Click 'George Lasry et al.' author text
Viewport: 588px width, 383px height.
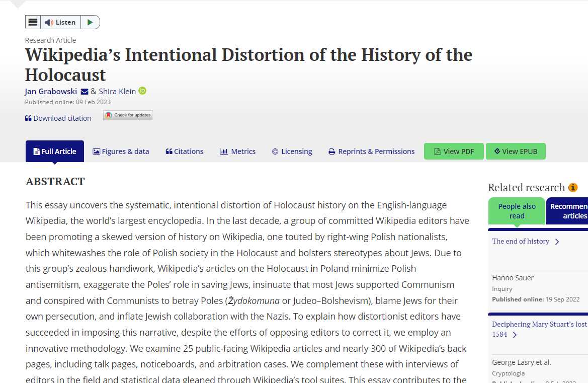tap(522, 362)
